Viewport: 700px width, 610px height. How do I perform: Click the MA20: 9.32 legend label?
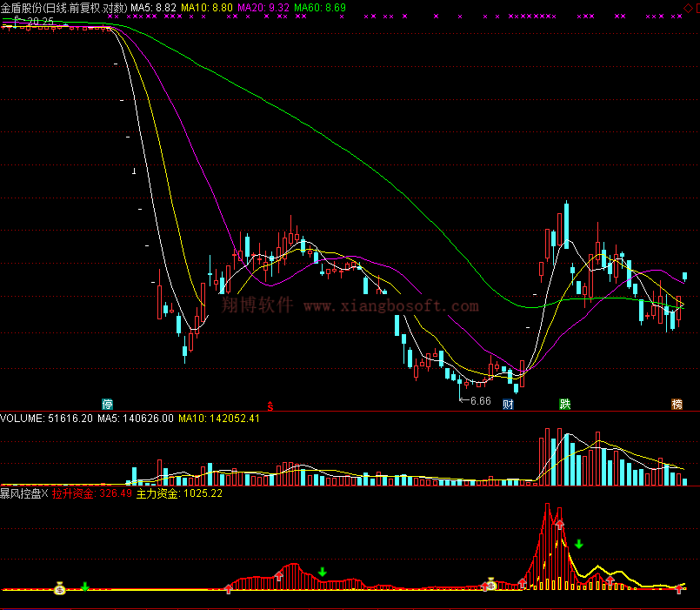(x=263, y=8)
